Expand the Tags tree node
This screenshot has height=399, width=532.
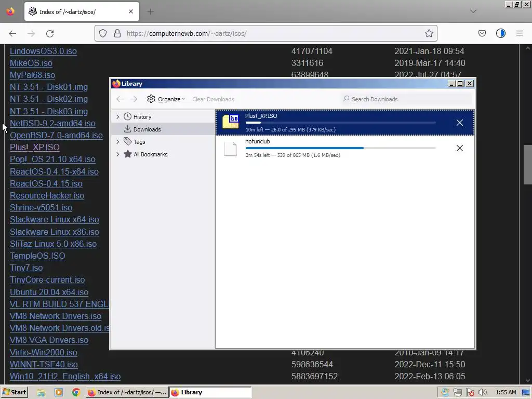click(x=118, y=142)
